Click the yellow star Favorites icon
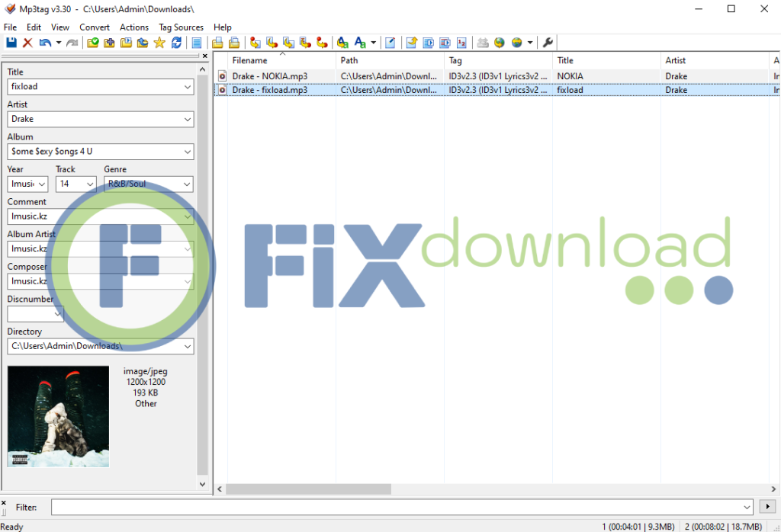Image resolution: width=781 pixels, height=532 pixels. [159, 43]
